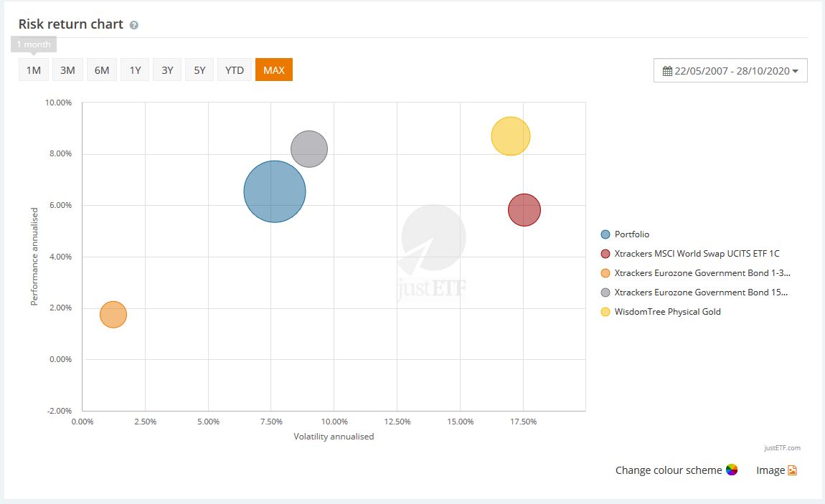Click the Volatility annualised axis label

click(x=334, y=436)
